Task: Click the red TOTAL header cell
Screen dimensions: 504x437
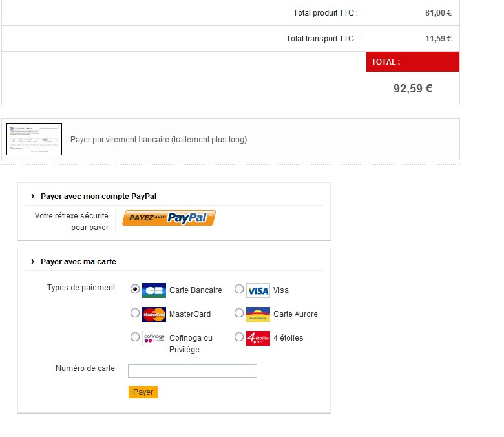Action: coord(412,62)
